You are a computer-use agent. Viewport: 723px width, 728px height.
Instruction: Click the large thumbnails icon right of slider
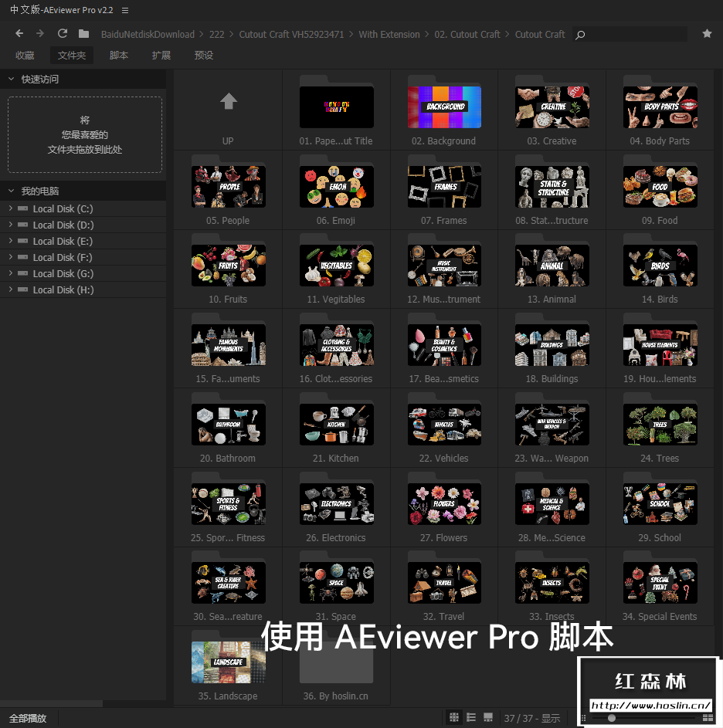click(708, 718)
